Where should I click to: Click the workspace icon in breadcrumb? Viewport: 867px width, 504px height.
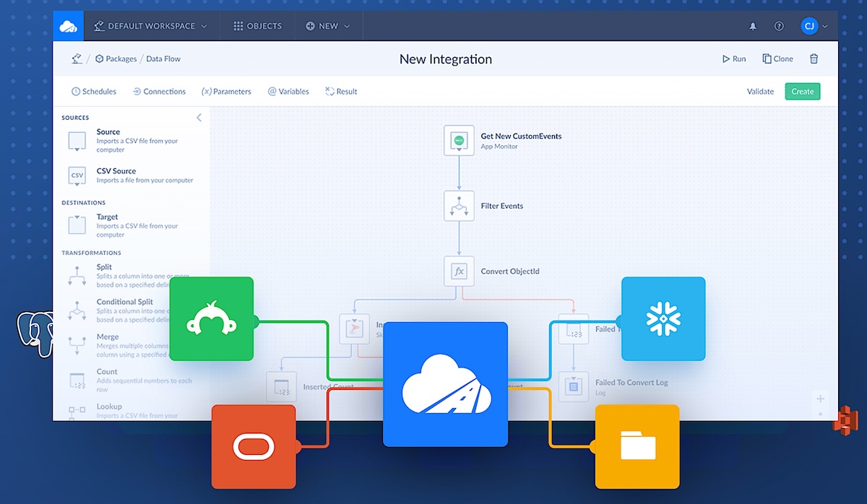77,58
